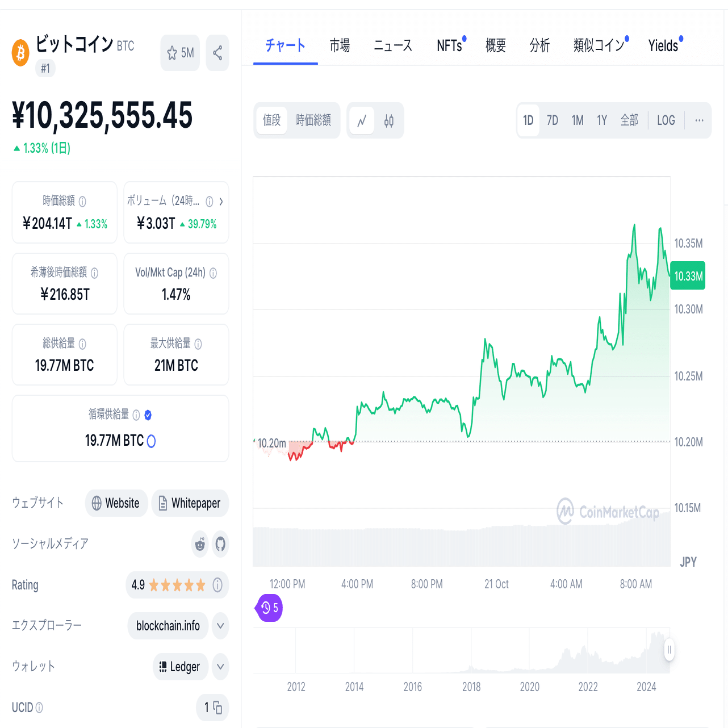Screen dimensions: 728x728
Task: Open Bitcoin's Reddit via the Reddit icon
Action: (x=199, y=544)
